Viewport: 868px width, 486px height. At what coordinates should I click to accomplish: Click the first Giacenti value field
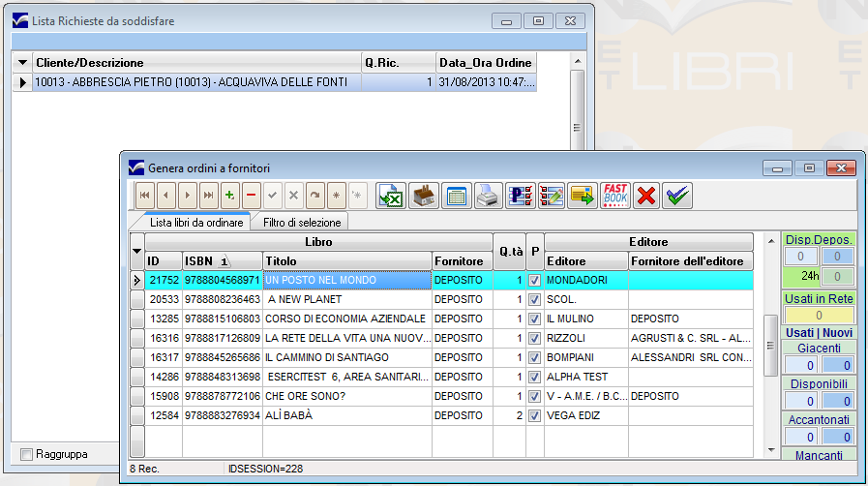tap(800, 365)
